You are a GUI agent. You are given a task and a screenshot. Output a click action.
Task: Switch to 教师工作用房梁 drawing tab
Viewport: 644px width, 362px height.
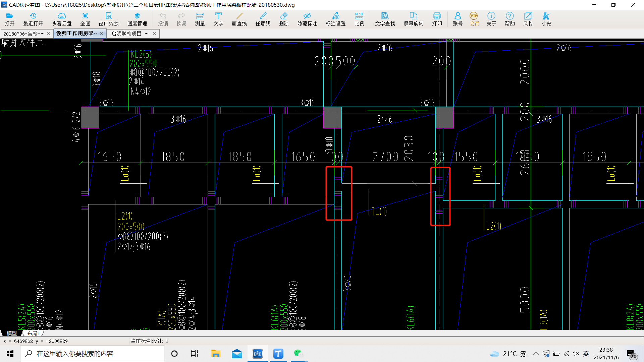77,34
